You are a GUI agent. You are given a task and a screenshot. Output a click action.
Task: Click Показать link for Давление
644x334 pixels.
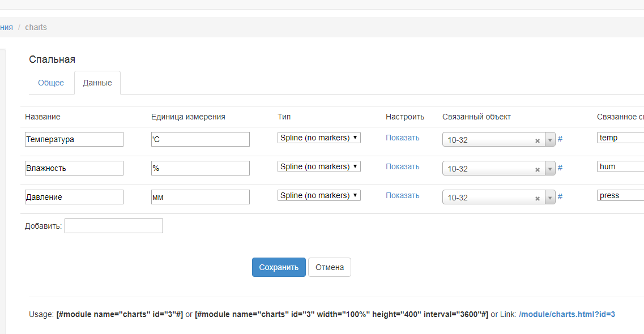403,195
